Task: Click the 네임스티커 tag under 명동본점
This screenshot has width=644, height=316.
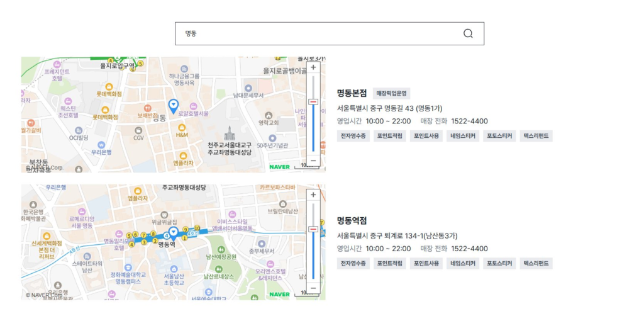Action: tap(462, 136)
